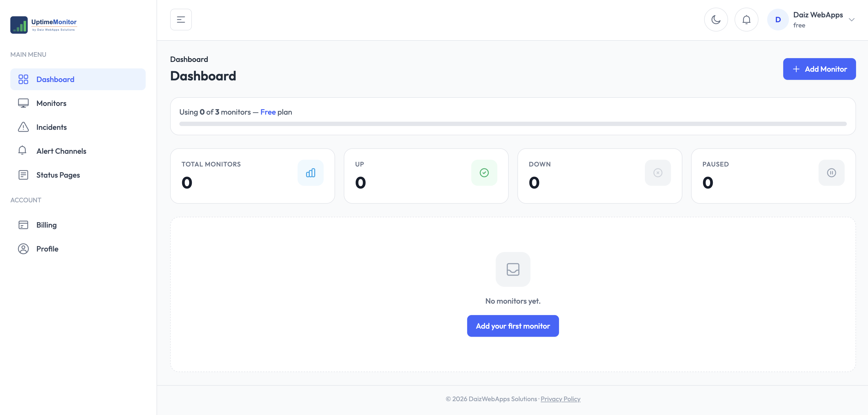
Task: Click the Billing card icon
Action: coord(23,225)
